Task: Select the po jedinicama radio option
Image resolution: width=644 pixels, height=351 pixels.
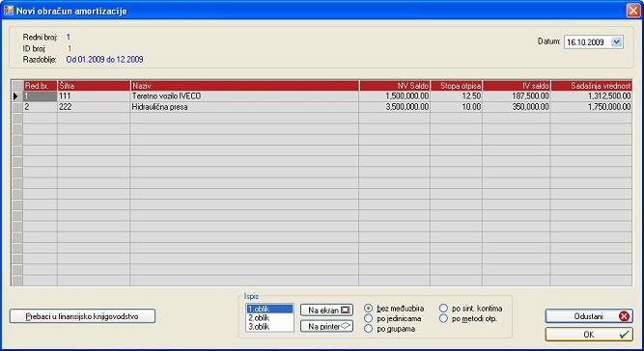Action: [x=369, y=318]
